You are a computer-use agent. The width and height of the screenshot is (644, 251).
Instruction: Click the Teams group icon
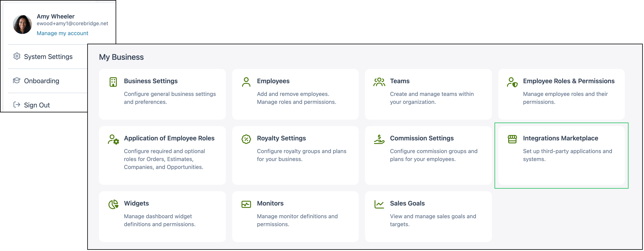tap(379, 82)
